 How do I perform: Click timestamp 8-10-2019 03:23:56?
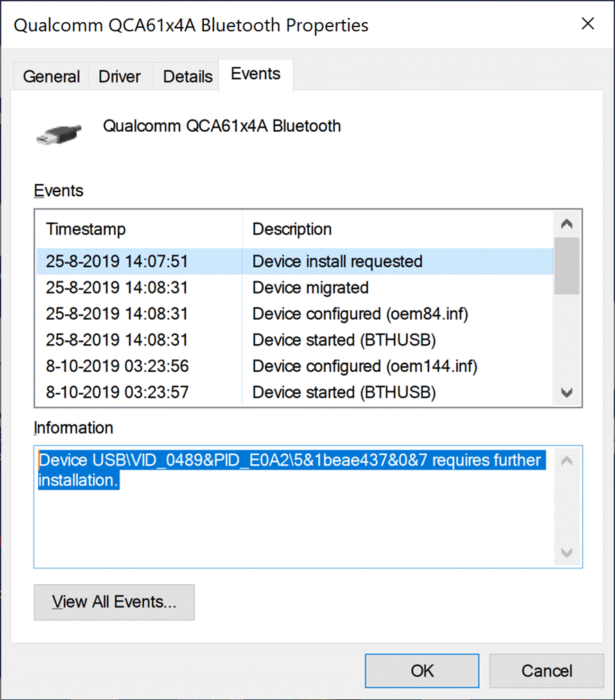pyautogui.click(x=117, y=366)
